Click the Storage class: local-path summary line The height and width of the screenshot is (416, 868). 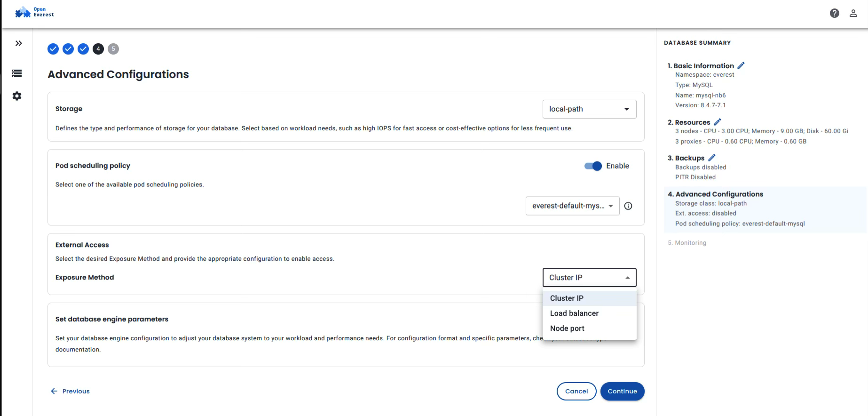[x=711, y=204]
